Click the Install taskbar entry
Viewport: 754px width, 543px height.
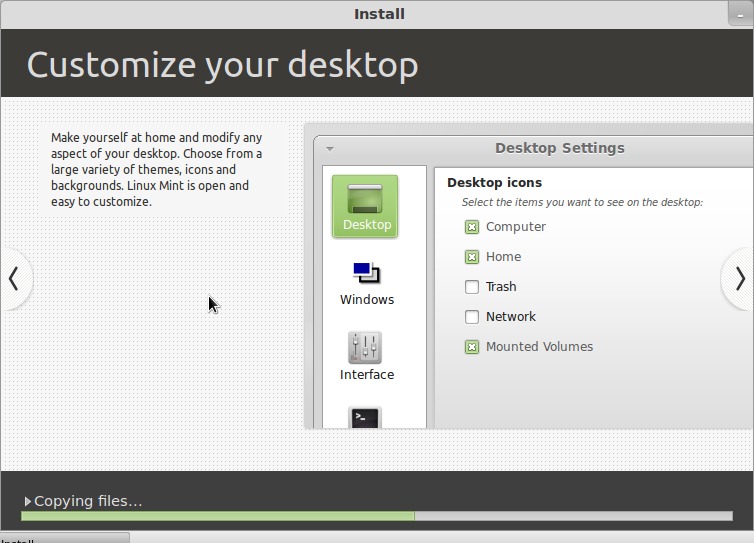tap(64, 538)
